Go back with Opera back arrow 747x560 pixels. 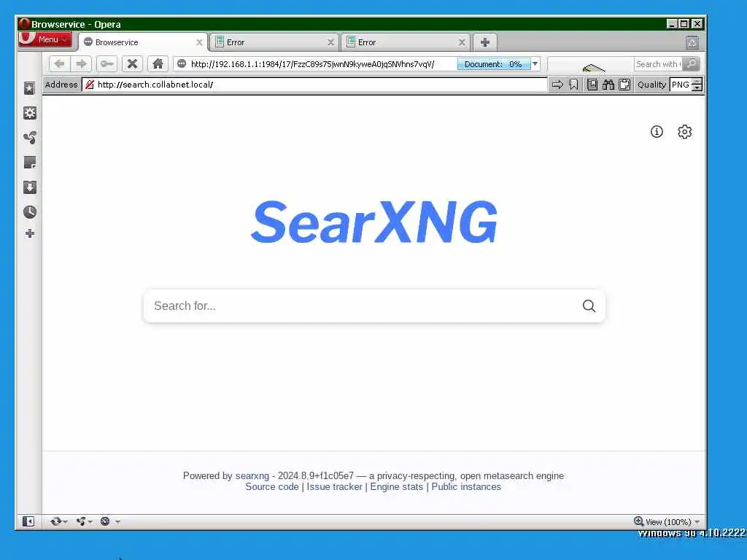(x=60, y=64)
